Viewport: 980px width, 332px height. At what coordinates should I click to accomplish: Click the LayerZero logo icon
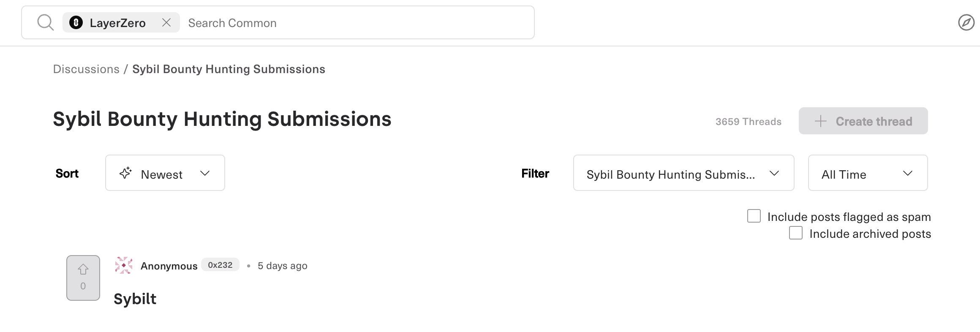click(76, 22)
